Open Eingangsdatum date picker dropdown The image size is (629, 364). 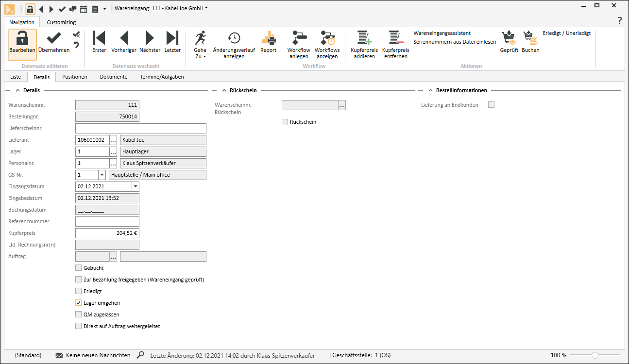[x=136, y=186]
